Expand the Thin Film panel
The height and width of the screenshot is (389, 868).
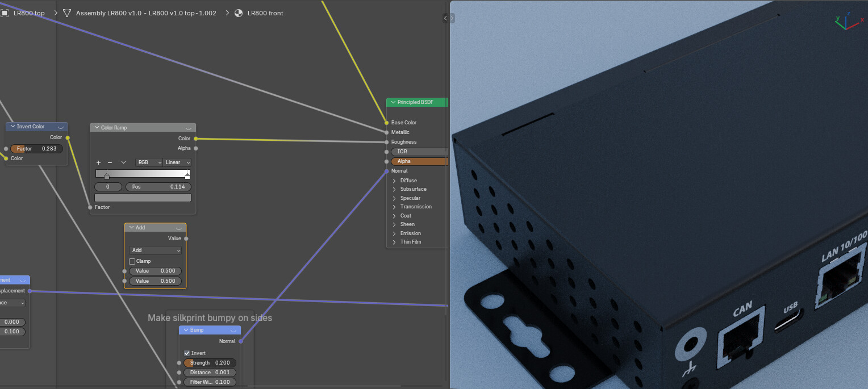click(394, 242)
